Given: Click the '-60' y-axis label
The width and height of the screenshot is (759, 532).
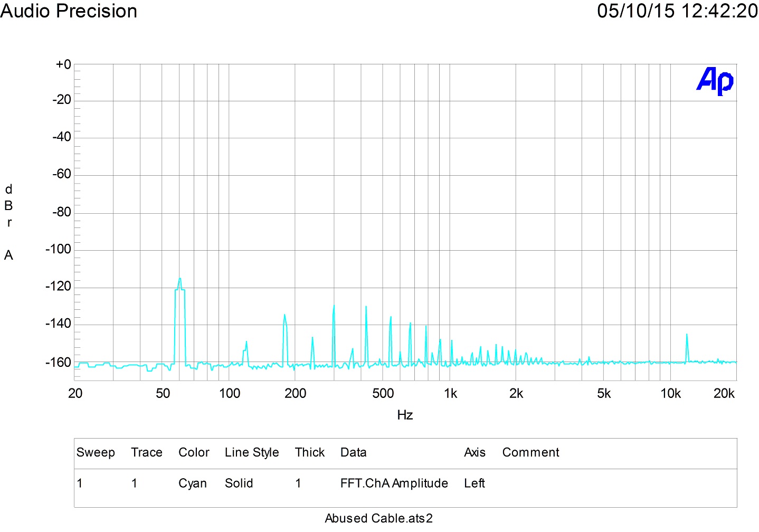Looking at the screenshot, I should point(62,174).
